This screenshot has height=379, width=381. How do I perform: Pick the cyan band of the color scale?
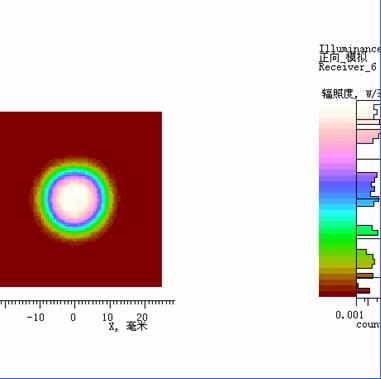click(x=337, y=213)
